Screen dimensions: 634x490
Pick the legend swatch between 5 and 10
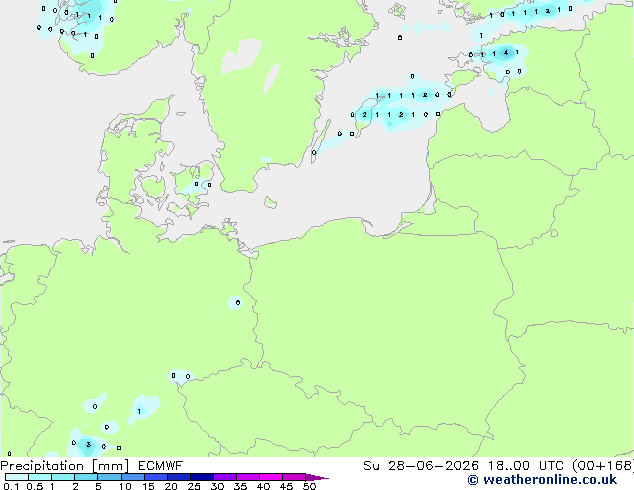[109, 477]
